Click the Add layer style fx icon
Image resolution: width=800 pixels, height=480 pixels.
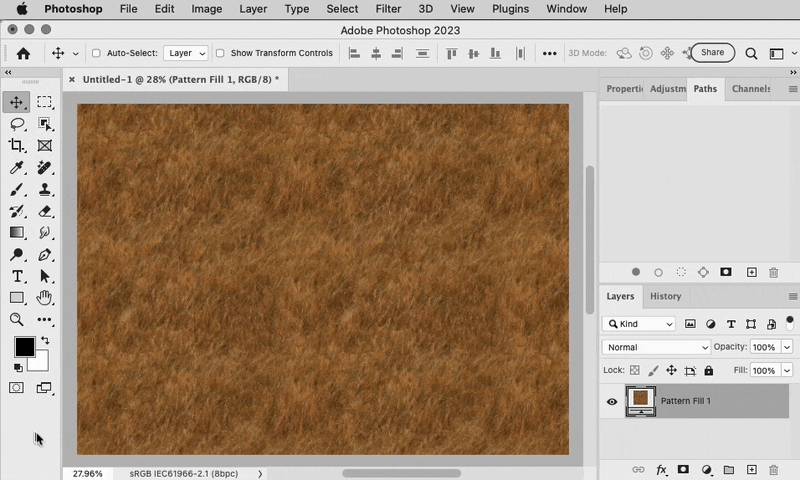(x=661, y=470)
